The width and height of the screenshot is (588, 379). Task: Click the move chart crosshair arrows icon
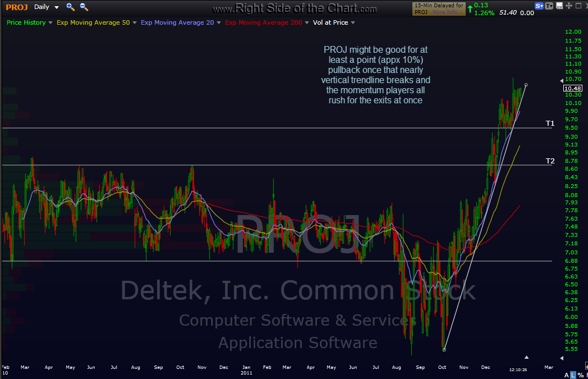click(x=568, y=6)
